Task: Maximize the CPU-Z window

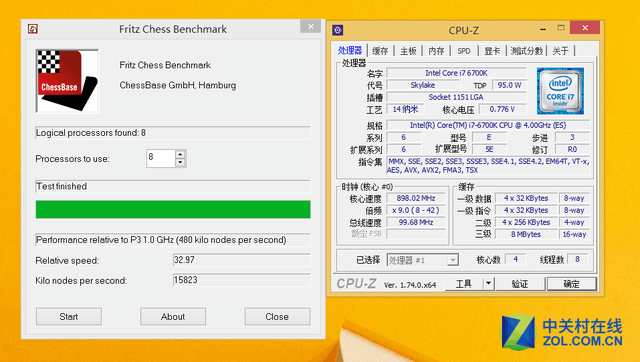Action: pos(561,28)
